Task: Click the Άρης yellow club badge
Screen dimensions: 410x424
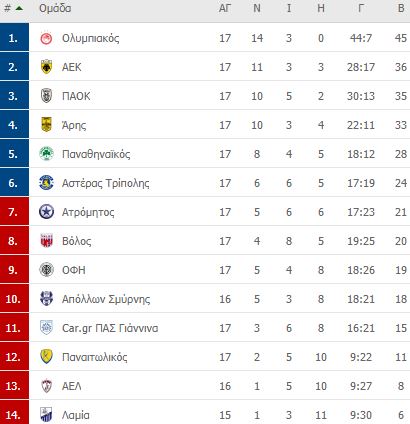Action: pyautogui.click(x=46, y=125)
